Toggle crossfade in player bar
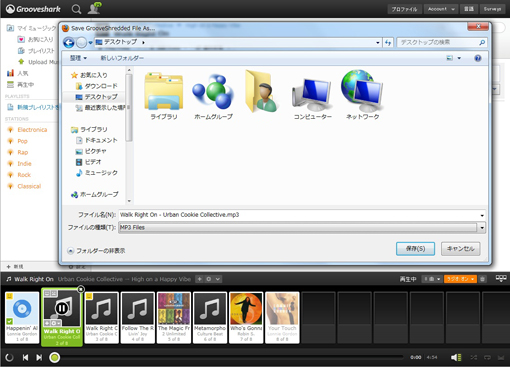The width and height of the screenshot is (510, 367). [501, 357]
